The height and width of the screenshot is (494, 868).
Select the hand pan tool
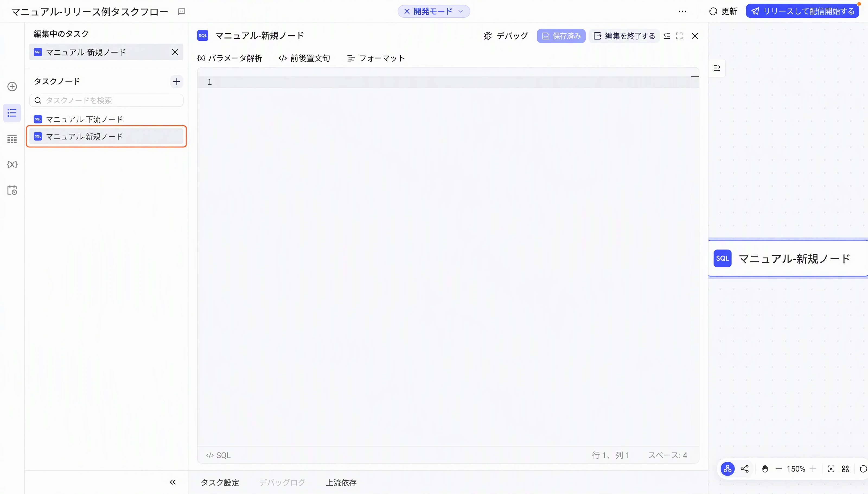pyautogui.click(x=765, y=469)
